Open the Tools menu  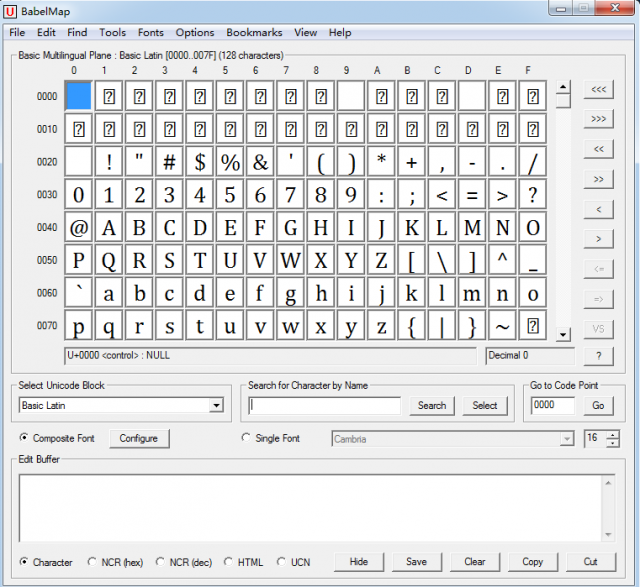point(113,33)
